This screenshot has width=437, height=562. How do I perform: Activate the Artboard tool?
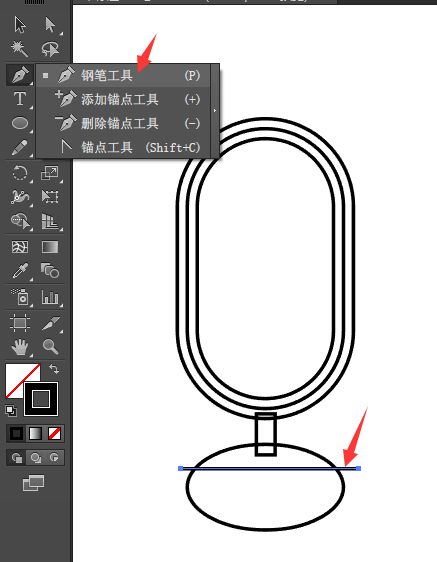tap(20, 323)
